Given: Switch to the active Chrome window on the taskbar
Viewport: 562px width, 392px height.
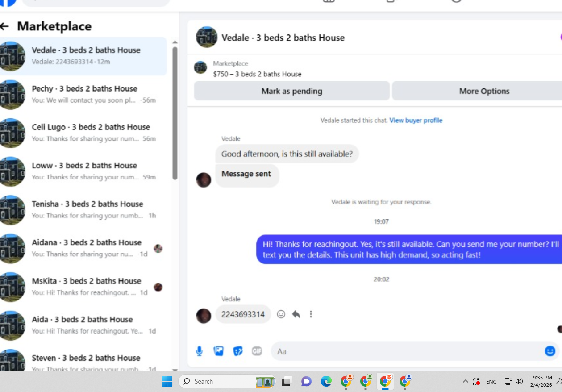Looking at the screenshot, I should click(385, 381).
